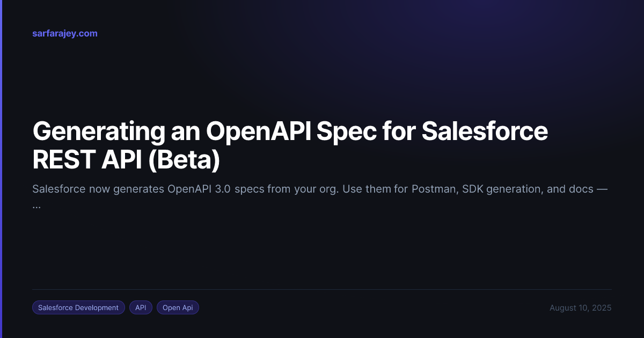This screenshot has width=644, height=338.
Task: Click "Salesforce now generates" in the description
Action: tap(97, 189)
